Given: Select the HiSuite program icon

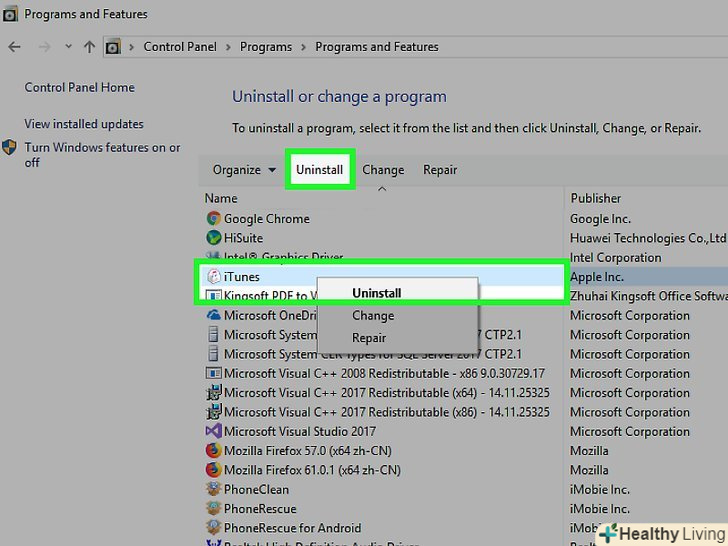Looking at the screenshot, I should pyautogui.click(x=213, y=238).
